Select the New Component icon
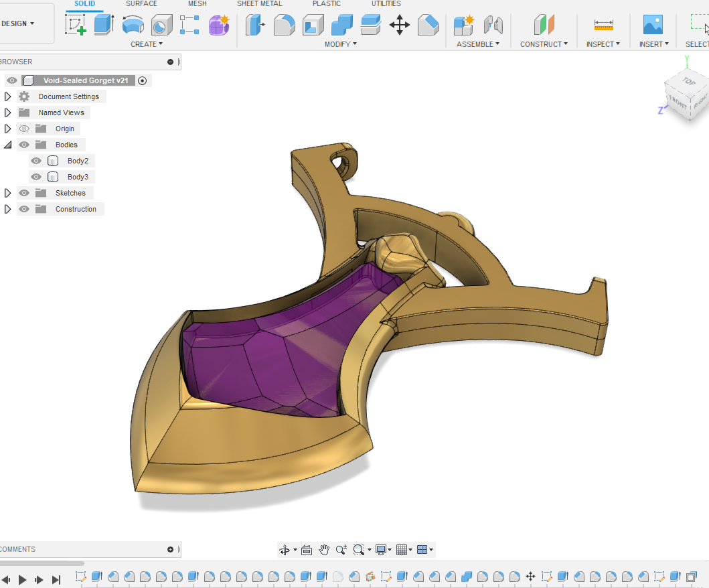Viewport: 709px width, 588px height. 464,25
